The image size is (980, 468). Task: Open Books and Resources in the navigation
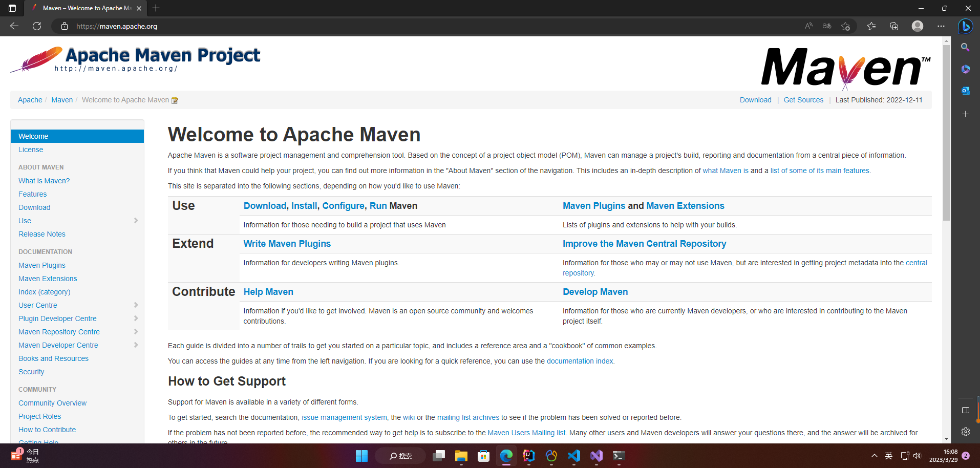point(54,358)
